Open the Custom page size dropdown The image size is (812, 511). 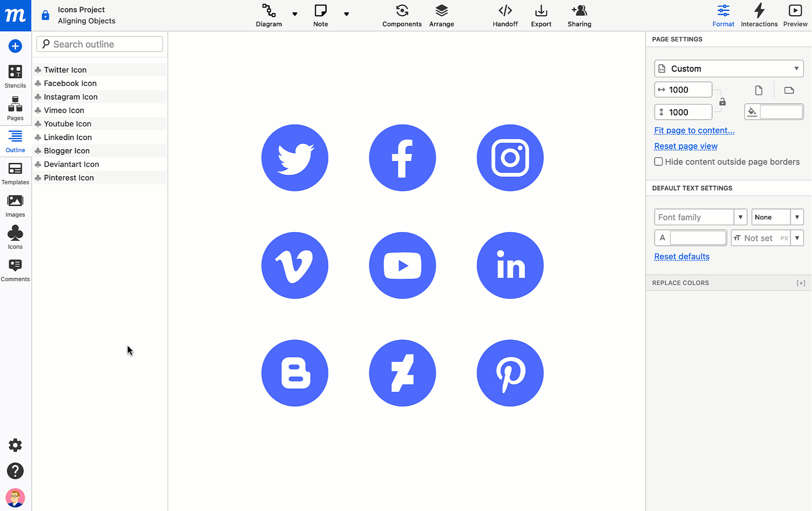[728, 68]
